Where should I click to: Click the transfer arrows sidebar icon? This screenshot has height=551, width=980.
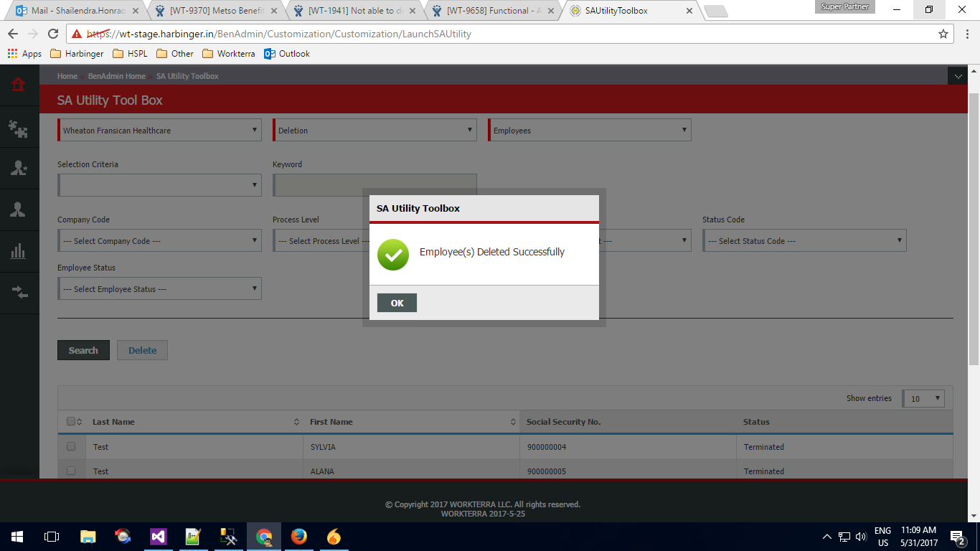pos(18,292)
